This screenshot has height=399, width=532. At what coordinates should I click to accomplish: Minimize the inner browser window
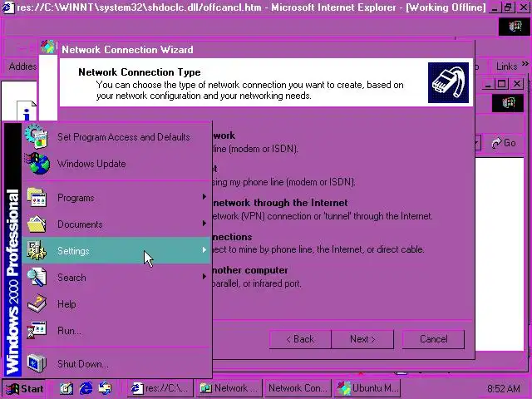tap(488, 83)
